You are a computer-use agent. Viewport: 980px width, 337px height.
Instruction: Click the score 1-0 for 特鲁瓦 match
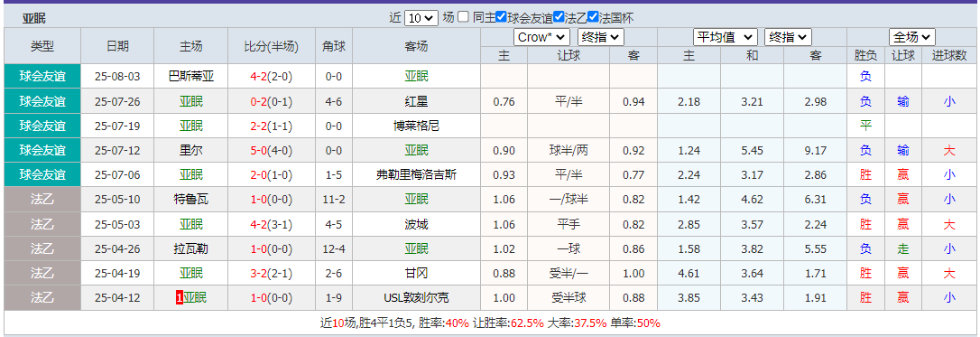259,200
